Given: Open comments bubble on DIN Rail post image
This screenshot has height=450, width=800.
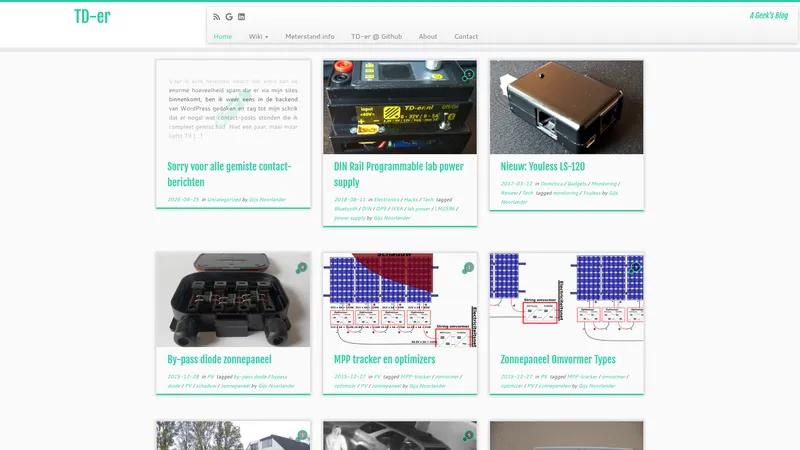Looking at the screenshot, I should [468, 75].
